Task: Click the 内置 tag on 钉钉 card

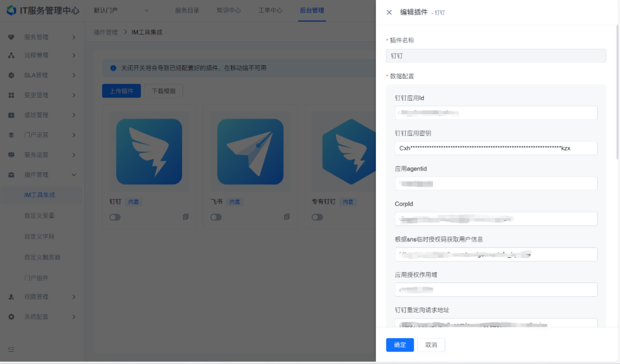Action: click(134, 202)
